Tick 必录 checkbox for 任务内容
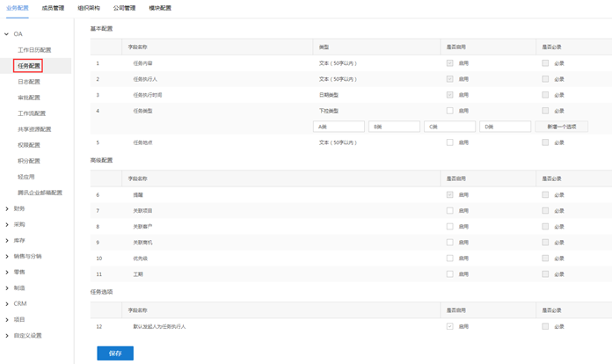Image resolution: width=612 pixels, height=364 pixels. (545, 63)
